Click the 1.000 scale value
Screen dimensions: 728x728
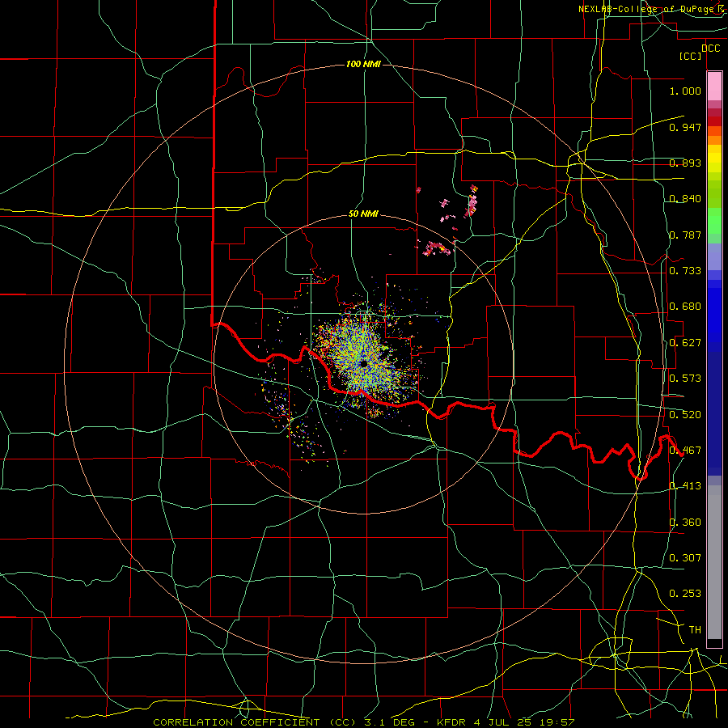pos(685,91)
